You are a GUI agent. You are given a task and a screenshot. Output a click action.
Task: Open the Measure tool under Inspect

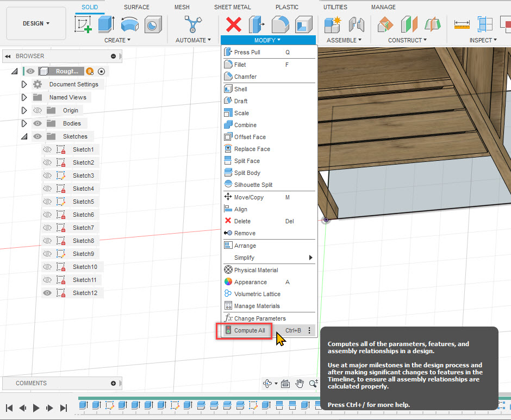463,24
